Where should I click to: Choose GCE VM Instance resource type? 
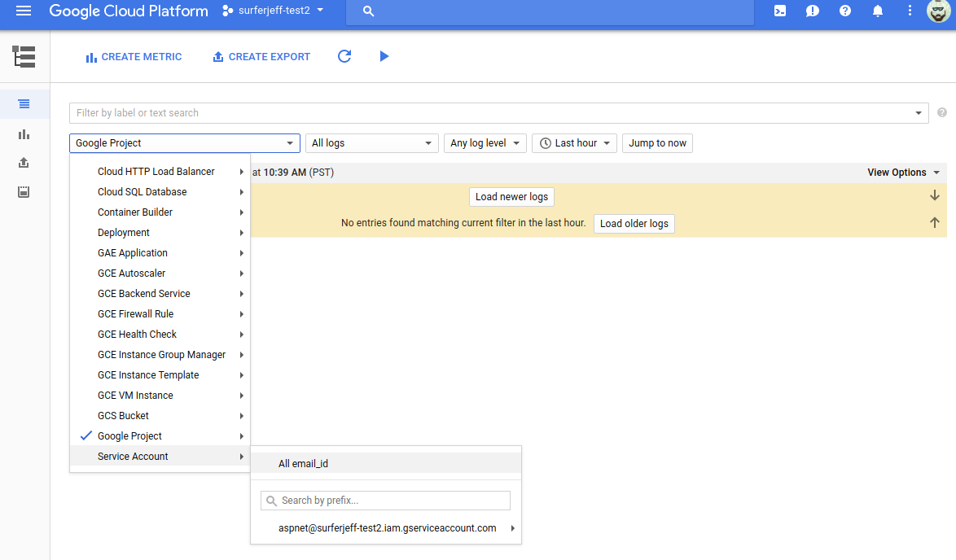135,395
